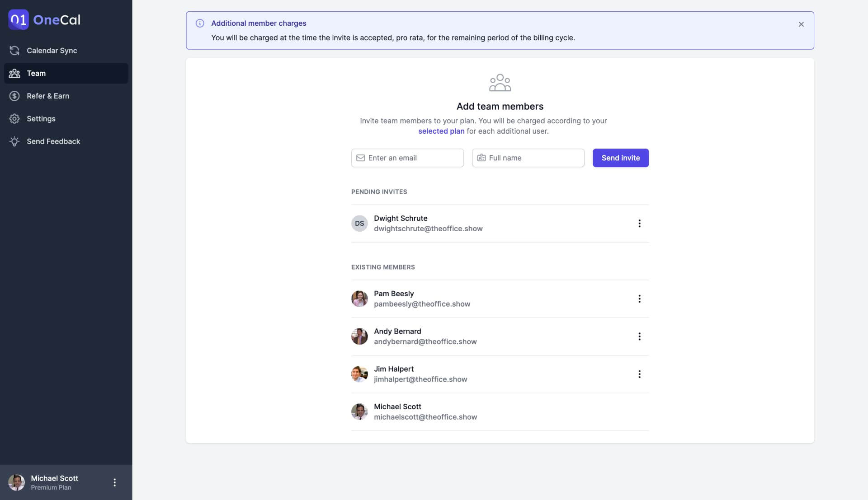This screenshot has height=500, width=868.
Task: Open Dwight Schrute pending invite options
Action: click(640, 223)
